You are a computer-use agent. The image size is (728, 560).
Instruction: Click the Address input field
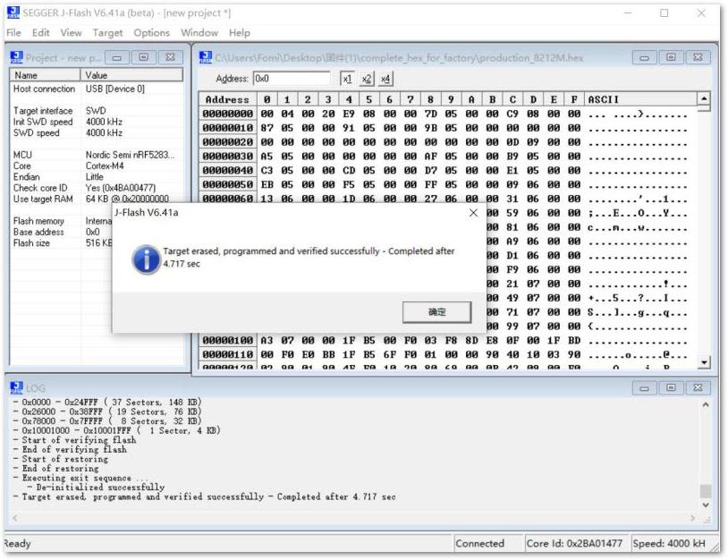point(292,79)
